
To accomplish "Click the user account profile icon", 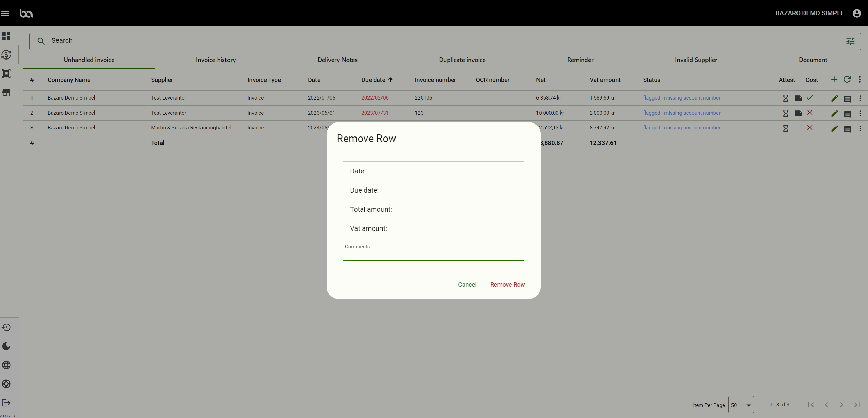I will point(857,13).
